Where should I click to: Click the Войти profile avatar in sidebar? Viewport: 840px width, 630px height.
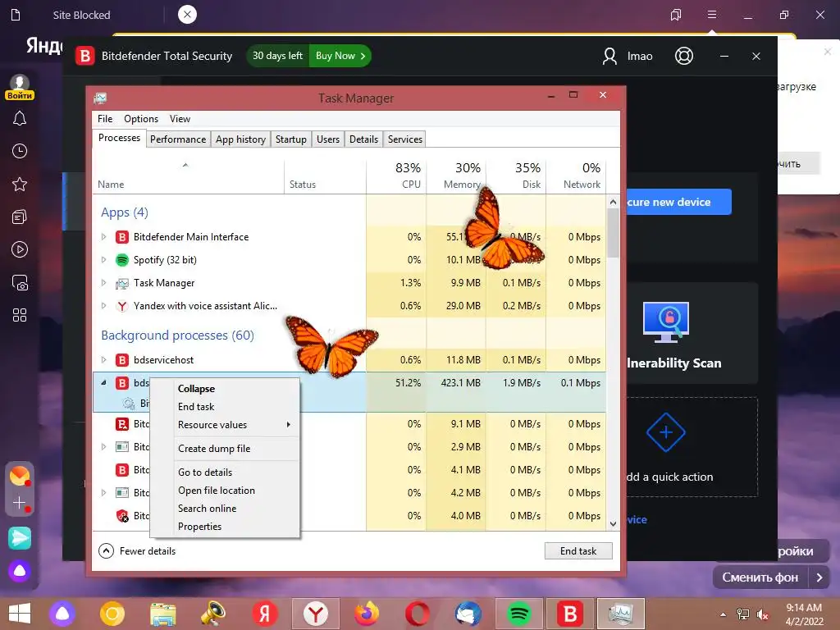(x=20, y=87)
